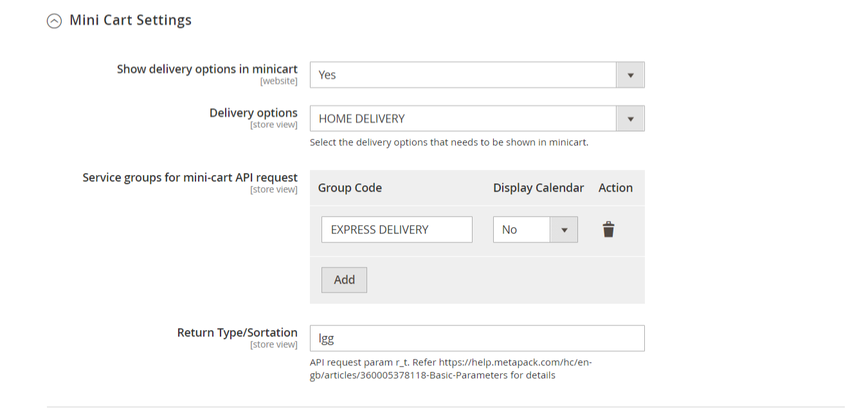The height and width of the screenshot is (413, 868).
Task: Click the API request param r_t note
Action: (451, 369)
